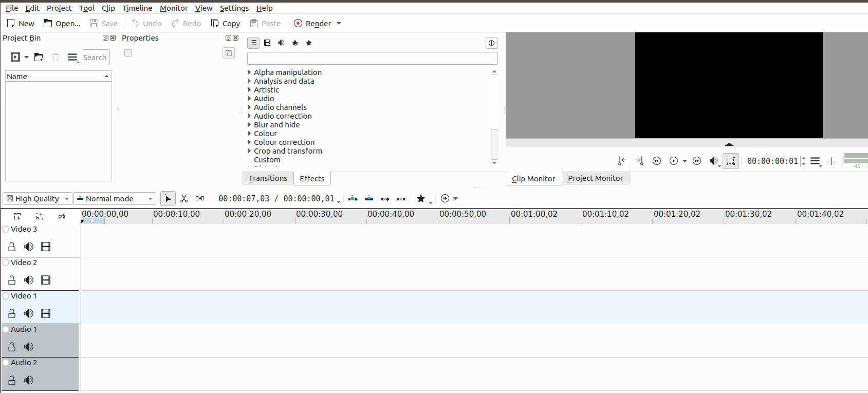
Task: Mute audio on the Video 2 track
Action: (x=29, y=280)
